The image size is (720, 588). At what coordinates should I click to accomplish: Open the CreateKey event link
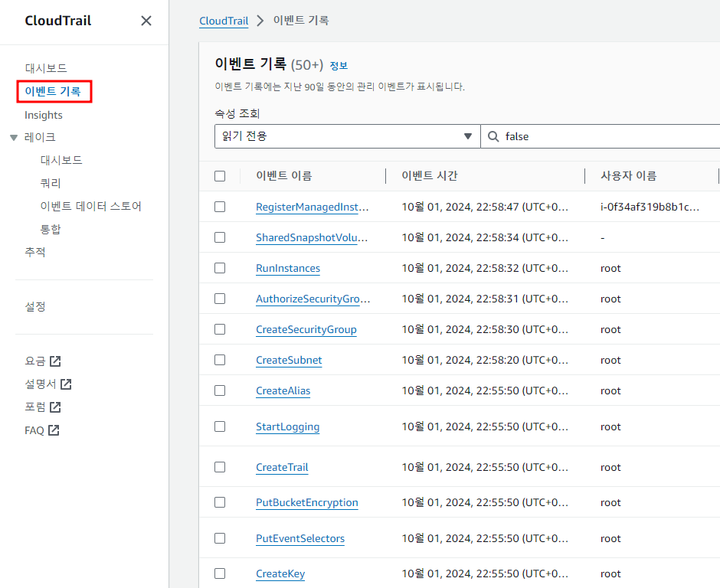pyautogui.click(x=280, y=573)
